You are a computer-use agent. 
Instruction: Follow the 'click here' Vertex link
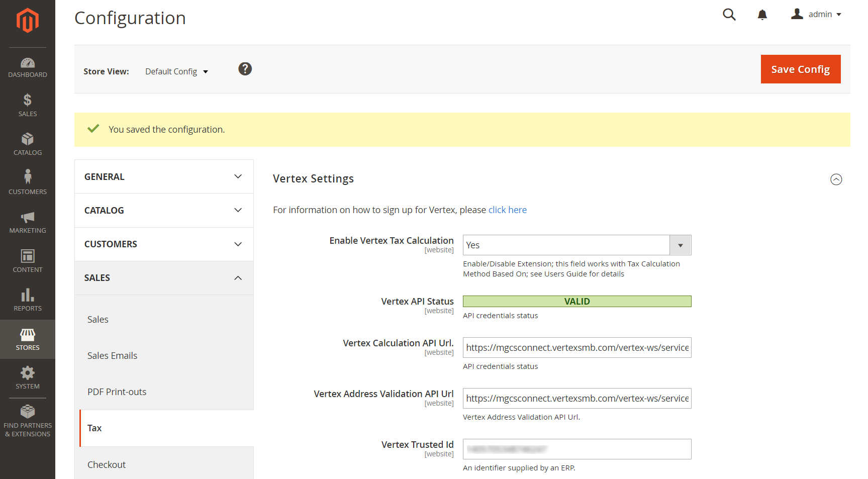point(508,210)
